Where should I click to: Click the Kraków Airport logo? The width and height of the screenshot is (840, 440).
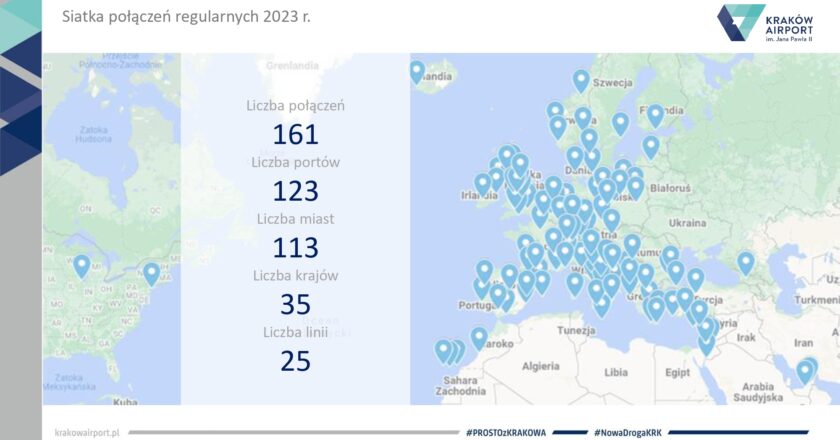pyautogui.click(x=767, y=23)
